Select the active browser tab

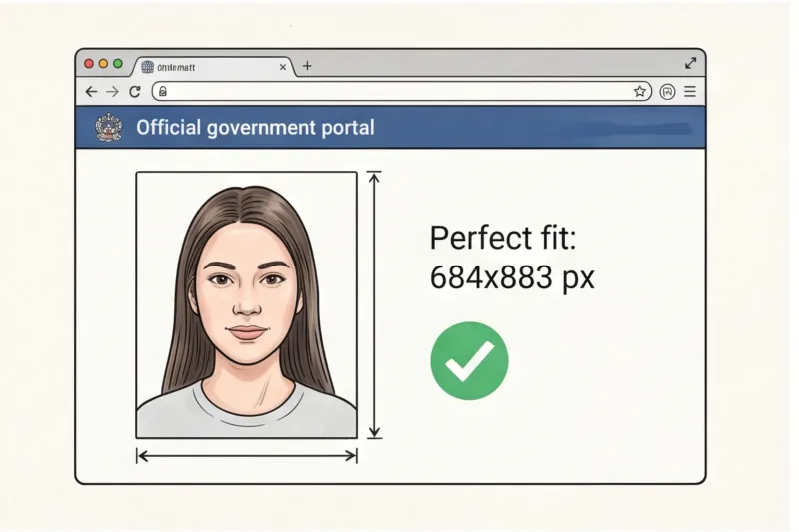click(214, 67)
